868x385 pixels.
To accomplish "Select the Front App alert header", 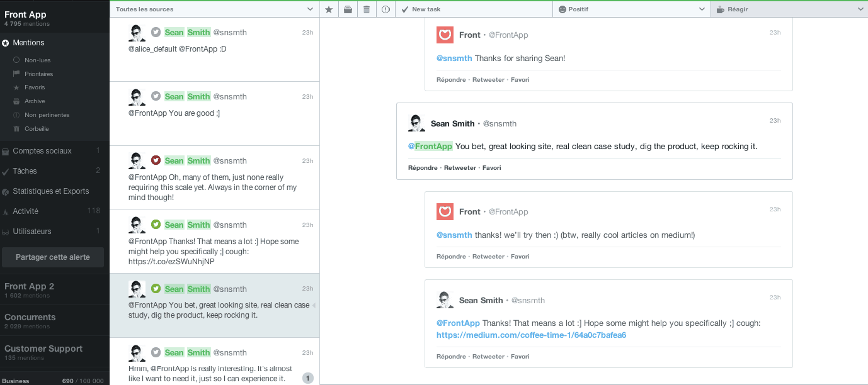I will pos(55,18).
